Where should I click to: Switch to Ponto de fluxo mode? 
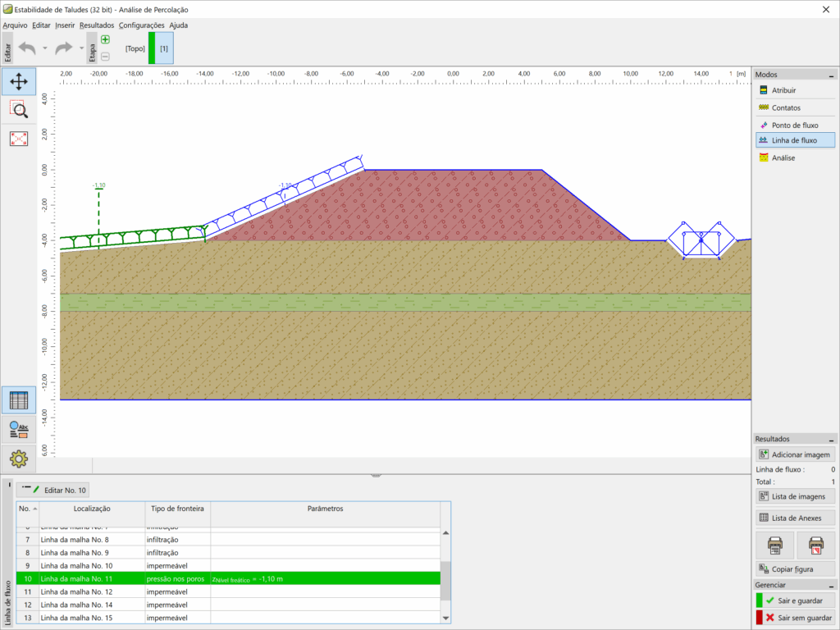tap(795, 125)
